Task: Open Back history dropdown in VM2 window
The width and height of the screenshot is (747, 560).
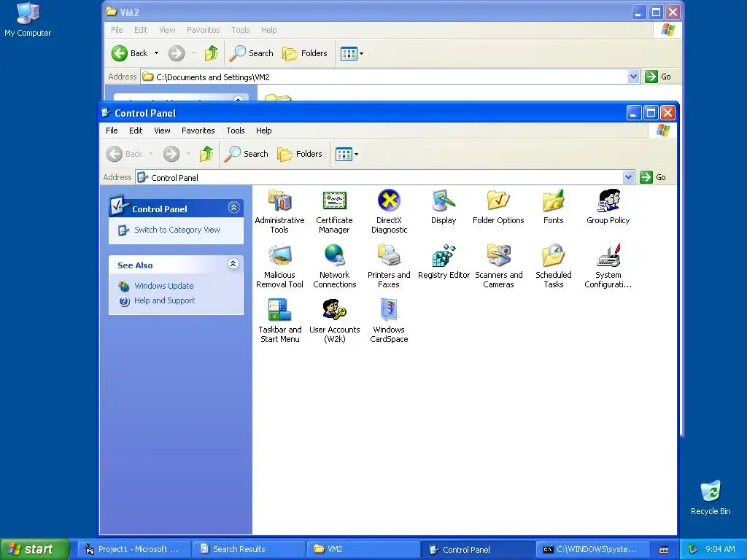Action: 156,53
